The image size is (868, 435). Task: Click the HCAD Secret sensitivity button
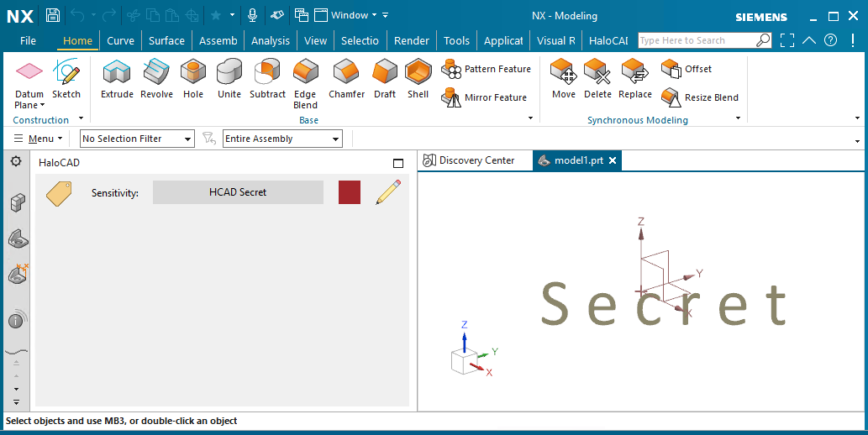238,192
